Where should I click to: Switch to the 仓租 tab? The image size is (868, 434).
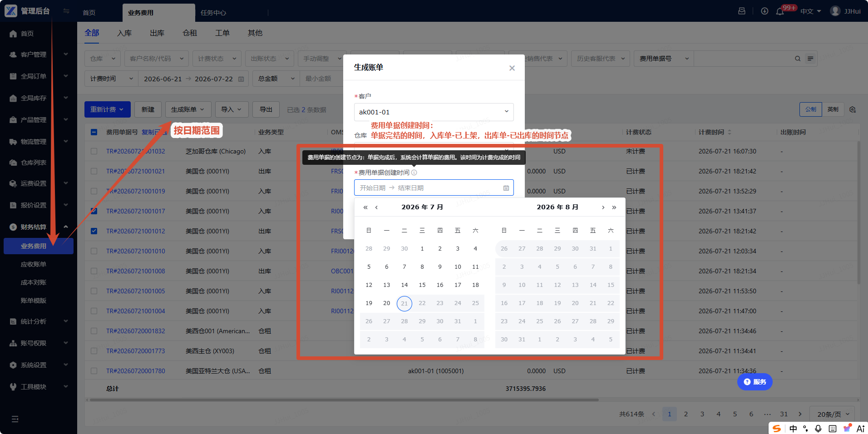(x=190, y=33)
